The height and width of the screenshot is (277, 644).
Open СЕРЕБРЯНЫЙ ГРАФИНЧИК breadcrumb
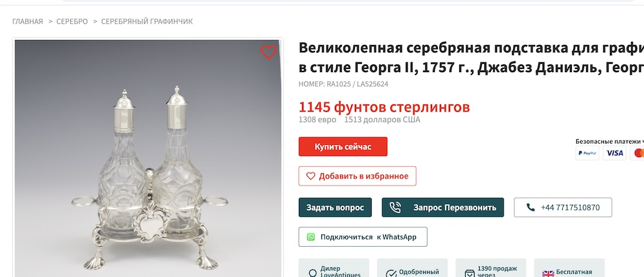(x=147, y=21)
